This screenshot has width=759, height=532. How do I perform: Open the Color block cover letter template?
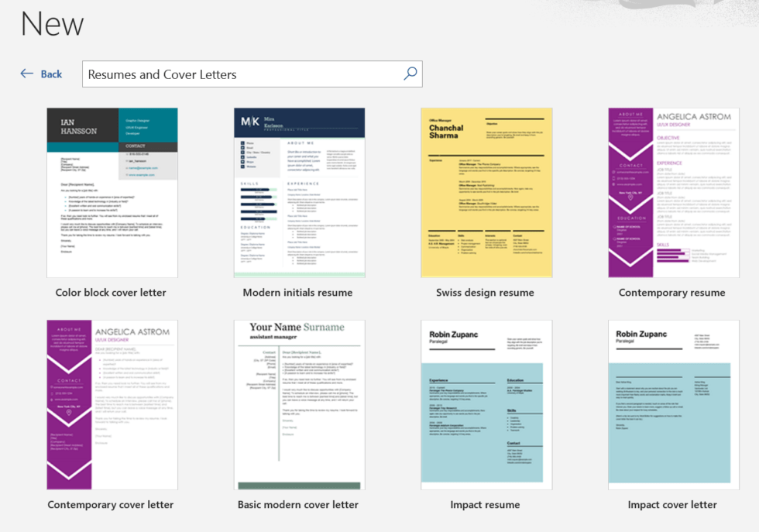point(112,191)
